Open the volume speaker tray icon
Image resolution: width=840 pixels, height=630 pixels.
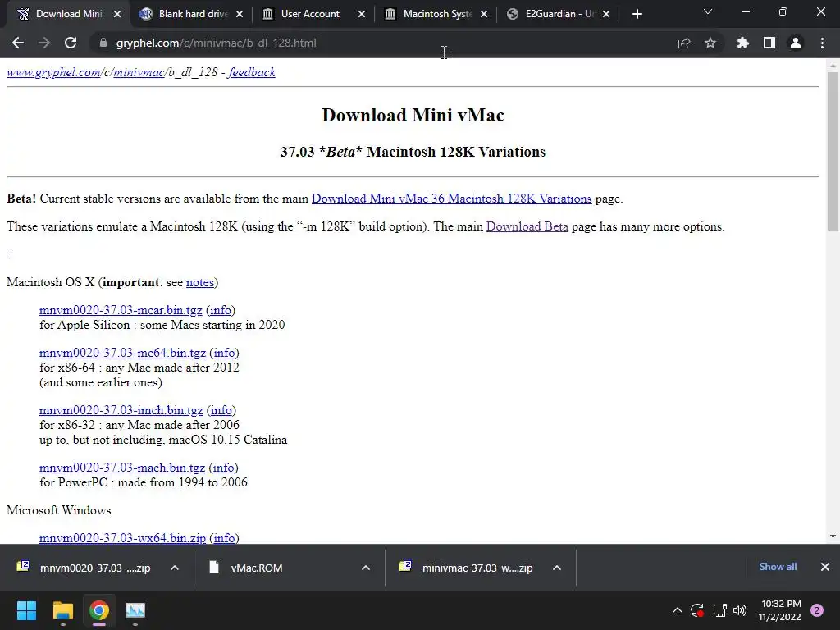[x=740, y=610]
